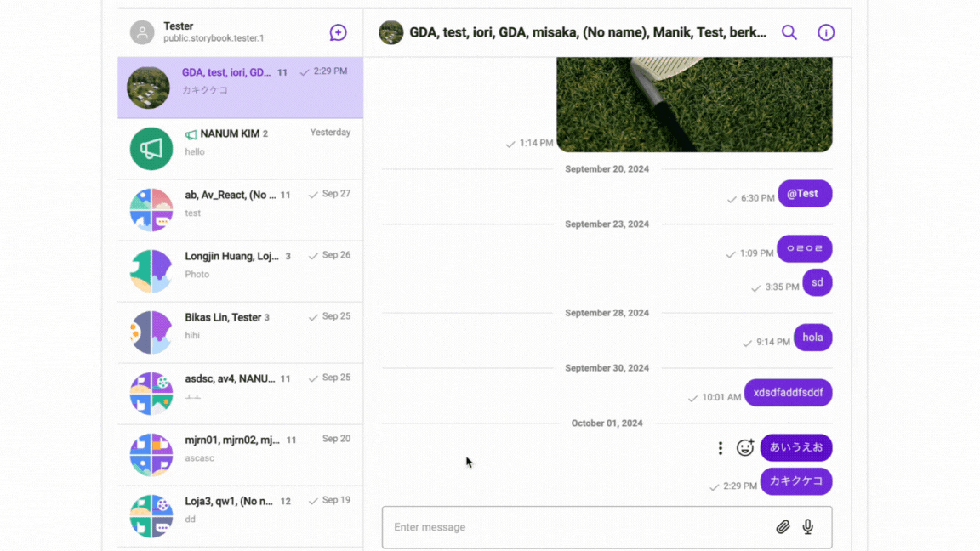Open message search with magnifier icon
Image resolution: width=980 pixels, height=551 pixels.
pyautogui.click(x=789, y=32)
